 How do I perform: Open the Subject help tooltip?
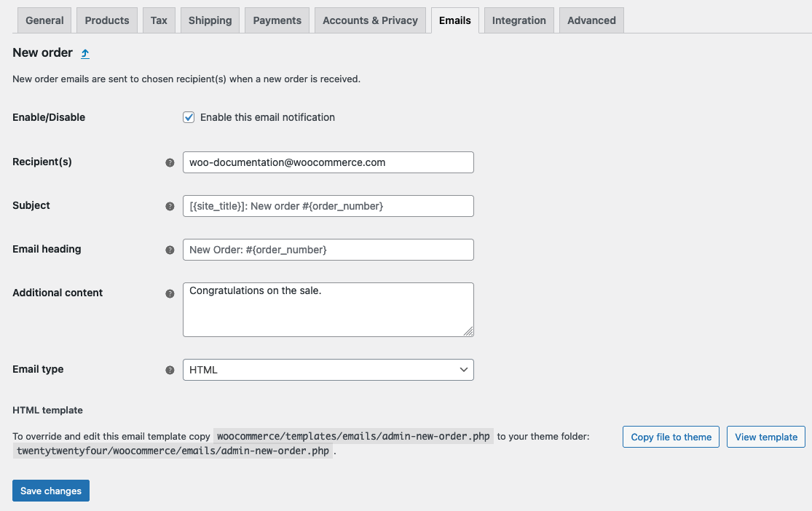click(170, 206)
